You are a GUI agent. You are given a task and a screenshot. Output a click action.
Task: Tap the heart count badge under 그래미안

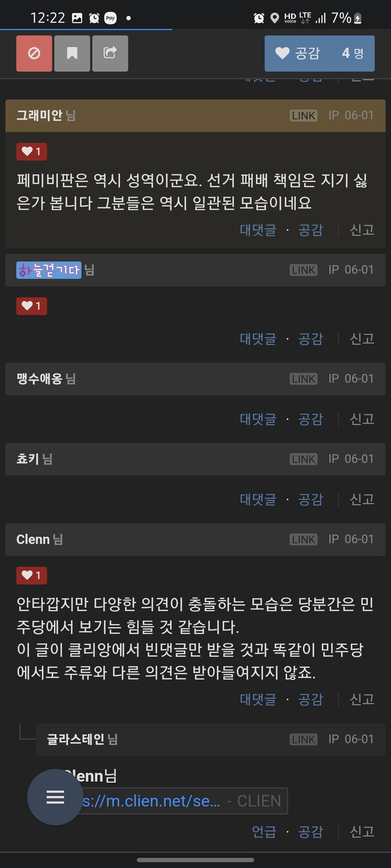pyautogui.click(x=31, y=152)
